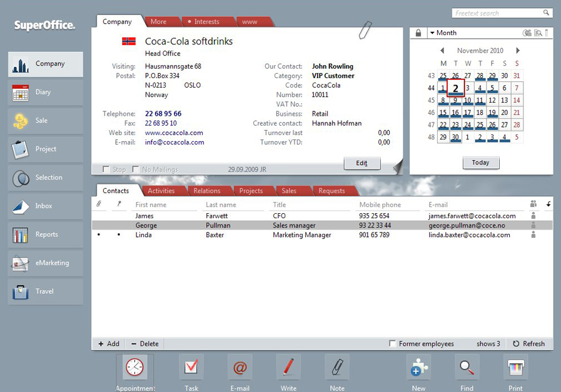Add a new contact with Add button
This screenshot has width=561, height=392.
109,344
